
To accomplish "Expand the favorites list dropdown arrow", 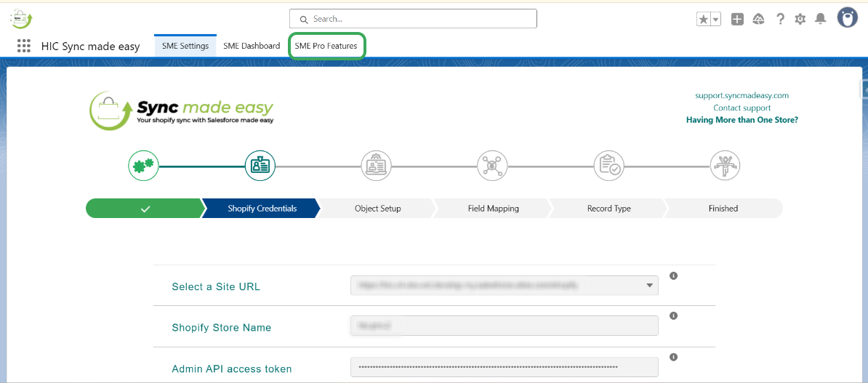I will (x=716, y=20).
